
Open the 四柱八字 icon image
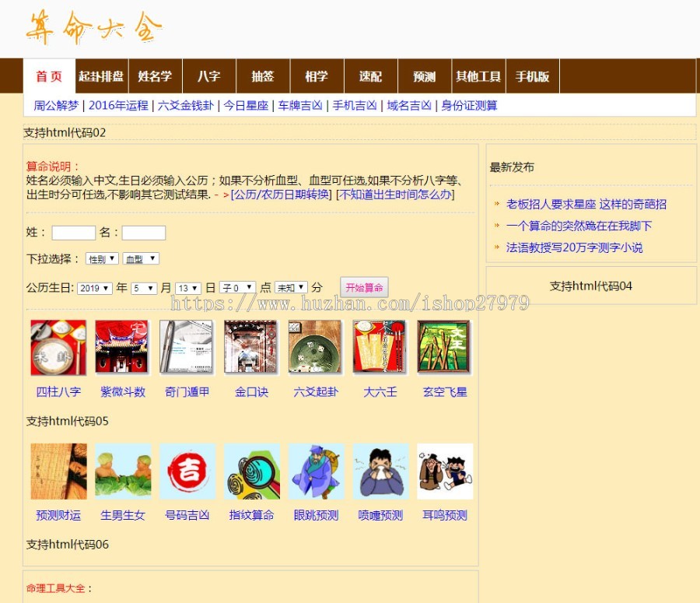pos(58,348)
